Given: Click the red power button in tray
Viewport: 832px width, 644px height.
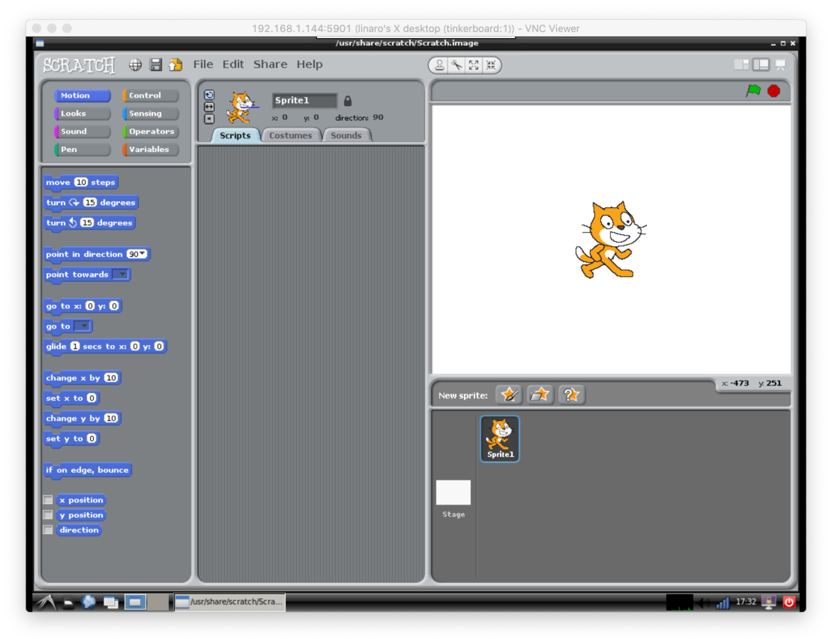Looking at the screenshot, I should [789, 602].
